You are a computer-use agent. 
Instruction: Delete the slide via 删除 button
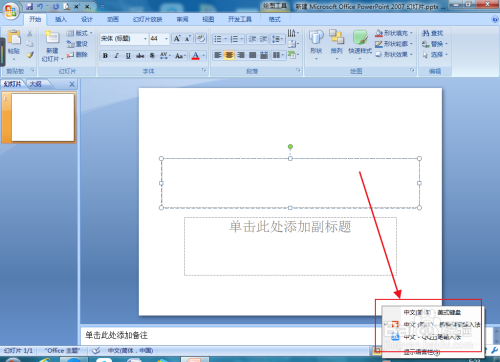point(77,55)
